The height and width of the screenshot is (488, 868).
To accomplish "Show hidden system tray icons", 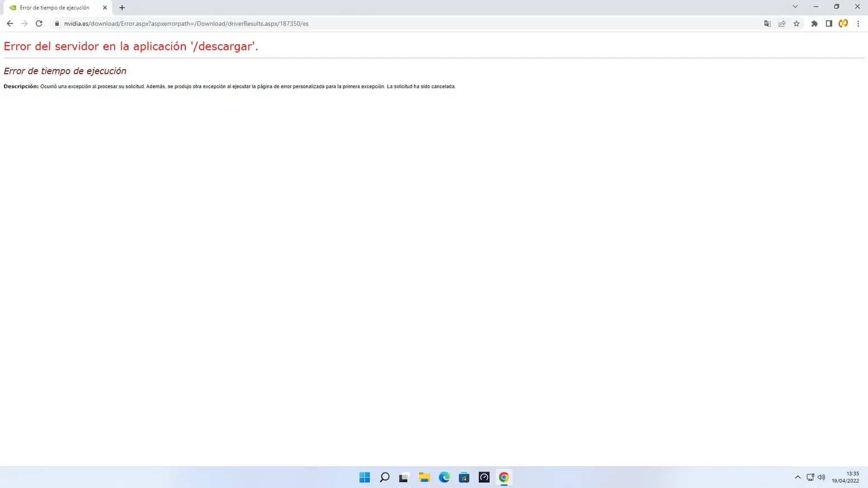I will 798,477.
